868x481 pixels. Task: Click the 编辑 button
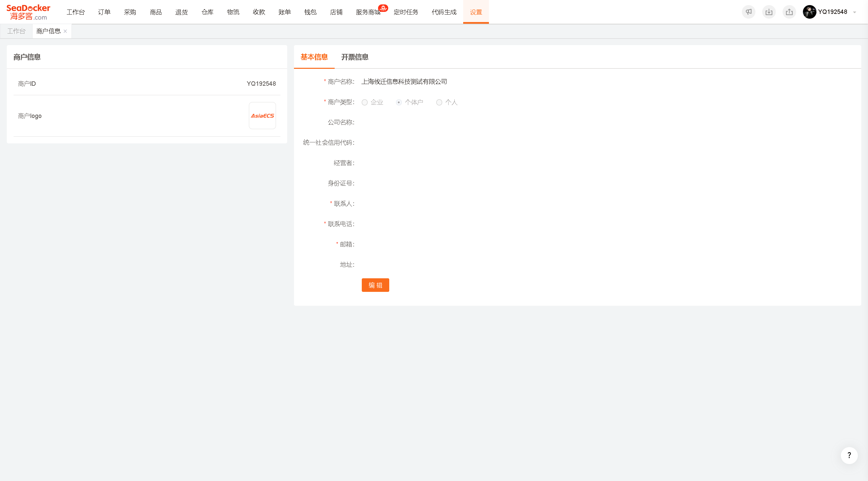pos(375,285)
